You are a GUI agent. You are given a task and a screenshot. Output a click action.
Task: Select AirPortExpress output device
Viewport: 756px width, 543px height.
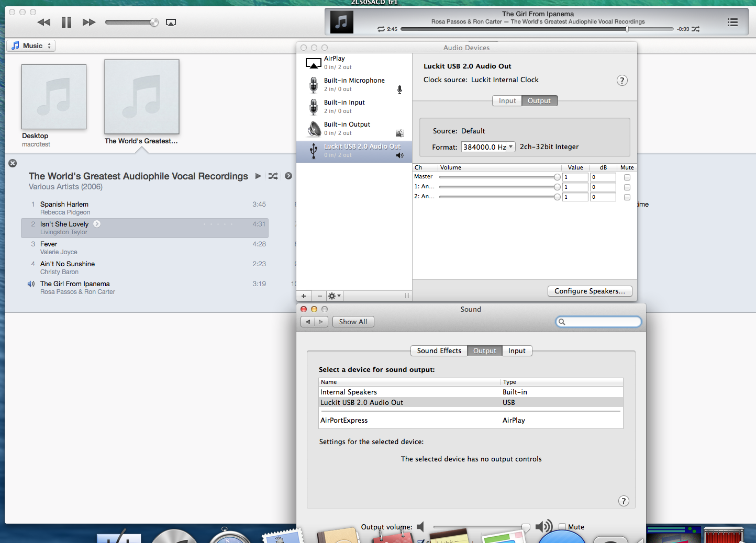point(471,420)
